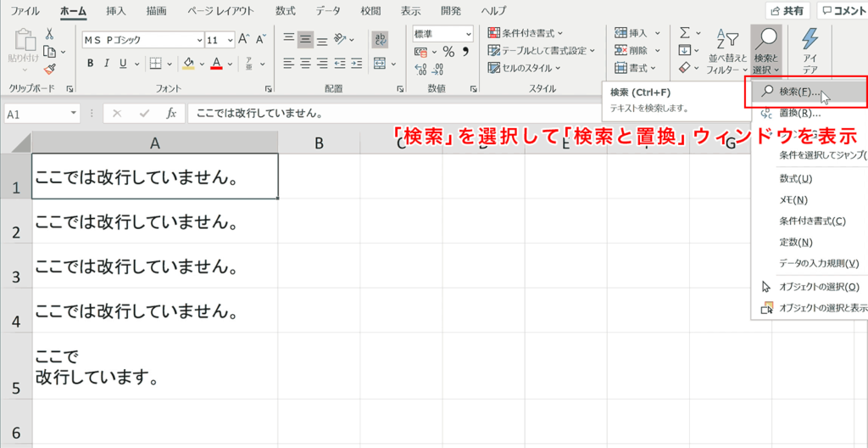Toggle Center horizontal alignment
The height and width of the screenshot is (448, 868).
click(305, 64)
